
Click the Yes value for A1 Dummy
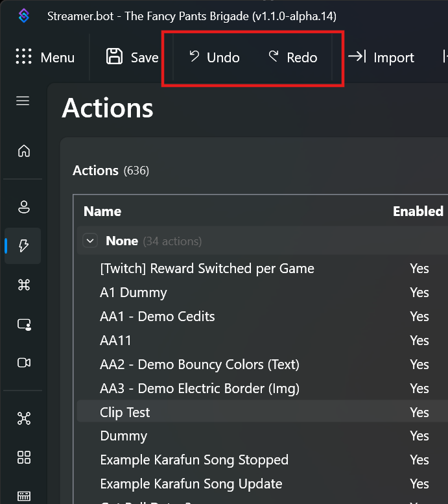point(419,293)
